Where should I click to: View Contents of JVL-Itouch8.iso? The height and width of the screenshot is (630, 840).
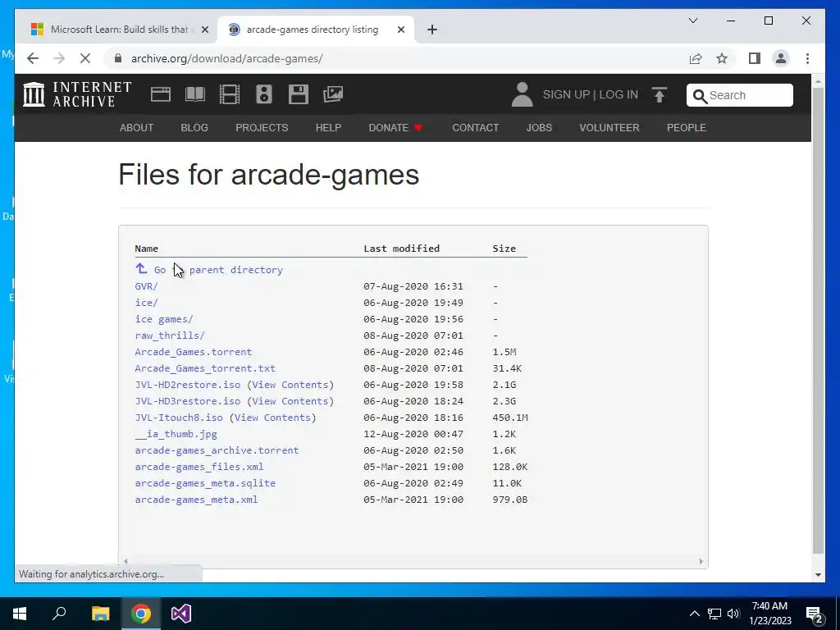tap(272, 418)
